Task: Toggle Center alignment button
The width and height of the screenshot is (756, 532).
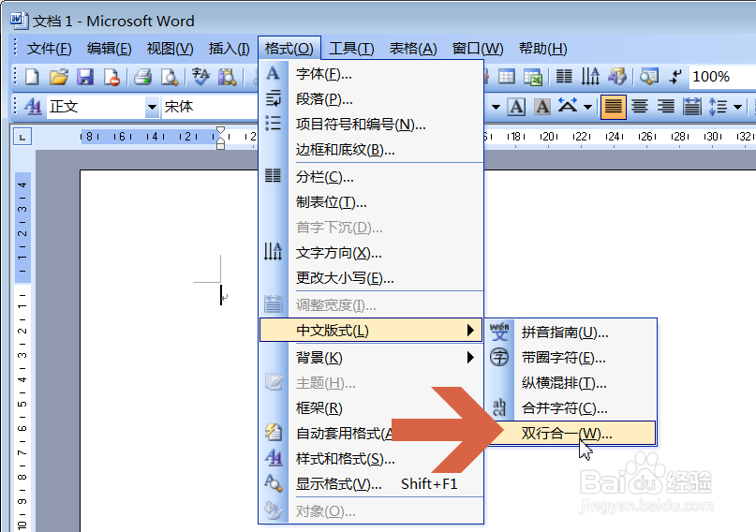Action: 640,107
